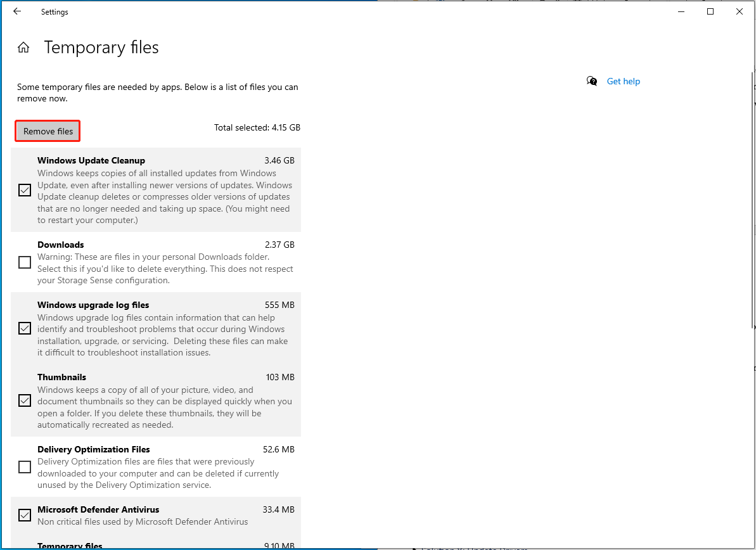Click the Get help question-mark chat icon
The width and height of the screenshot is (756, 550).
591,81
